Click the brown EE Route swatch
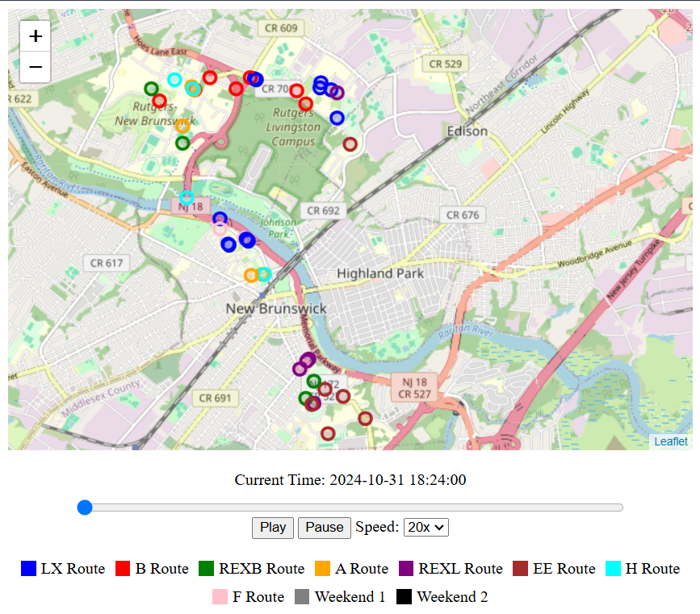 [x=522, y=569]
